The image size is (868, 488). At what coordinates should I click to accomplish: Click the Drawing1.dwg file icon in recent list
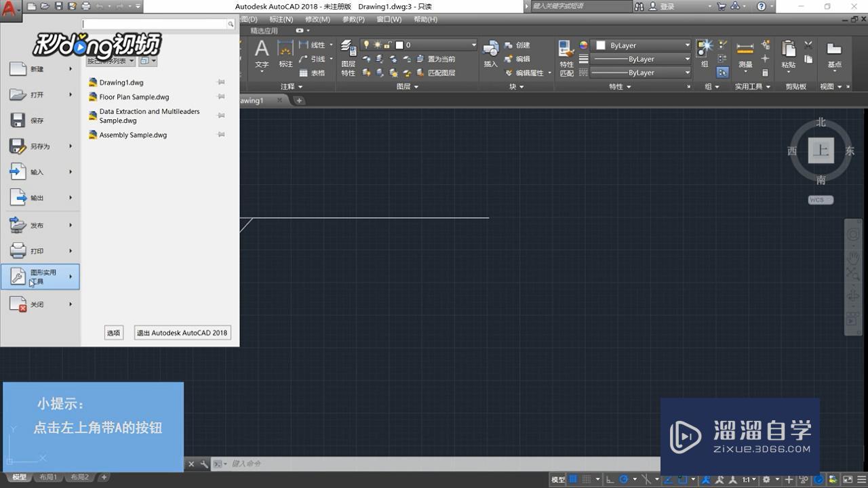point(93,83)
